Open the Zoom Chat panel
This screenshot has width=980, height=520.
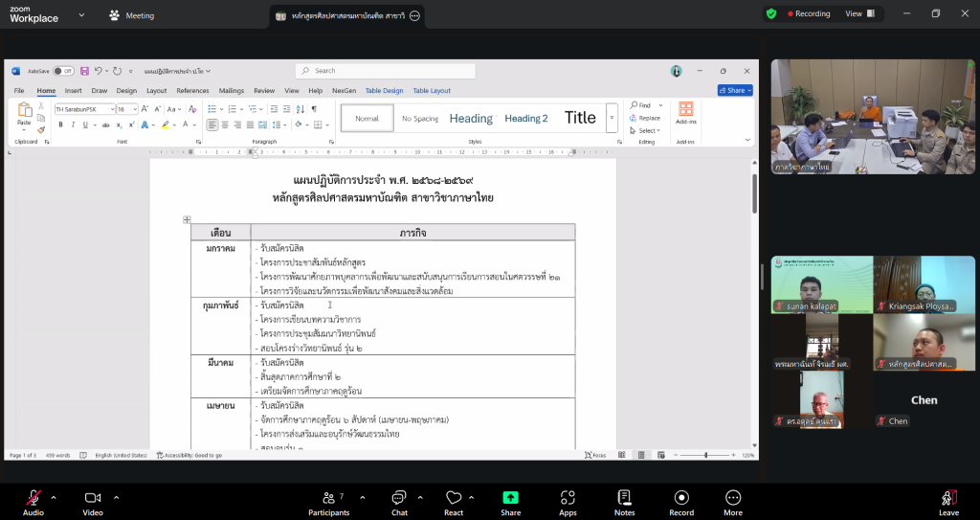tap(399, 503)
